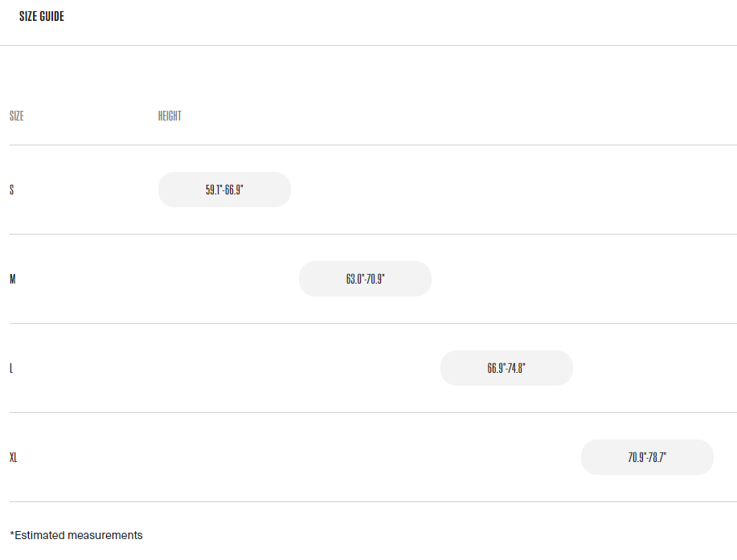Viewport: 737px width, 560px height.
Task: Click the 66.9"-74.8" height range pill
Action: (506, 369)
